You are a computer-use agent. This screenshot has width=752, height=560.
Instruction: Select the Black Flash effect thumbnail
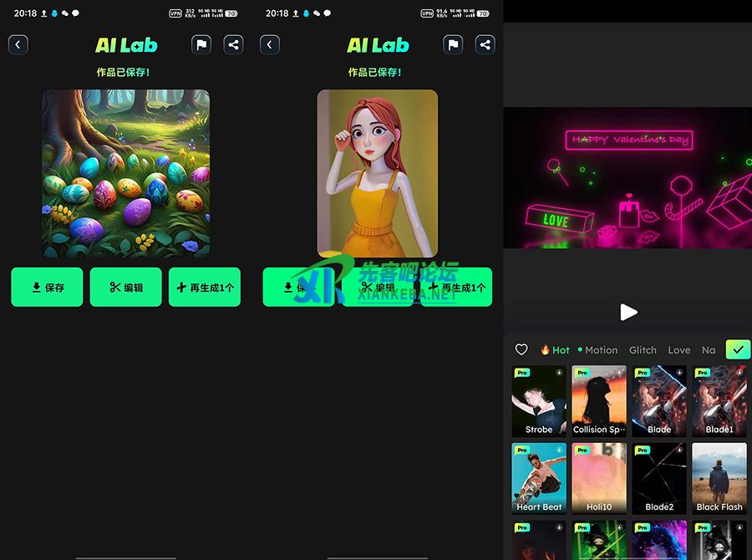[x=719, y=478]
